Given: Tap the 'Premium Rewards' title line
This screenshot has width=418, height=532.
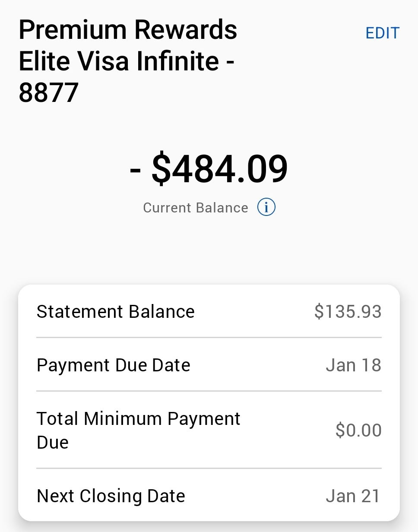Looking at the screenshot, I should click(x=128, y=30).
